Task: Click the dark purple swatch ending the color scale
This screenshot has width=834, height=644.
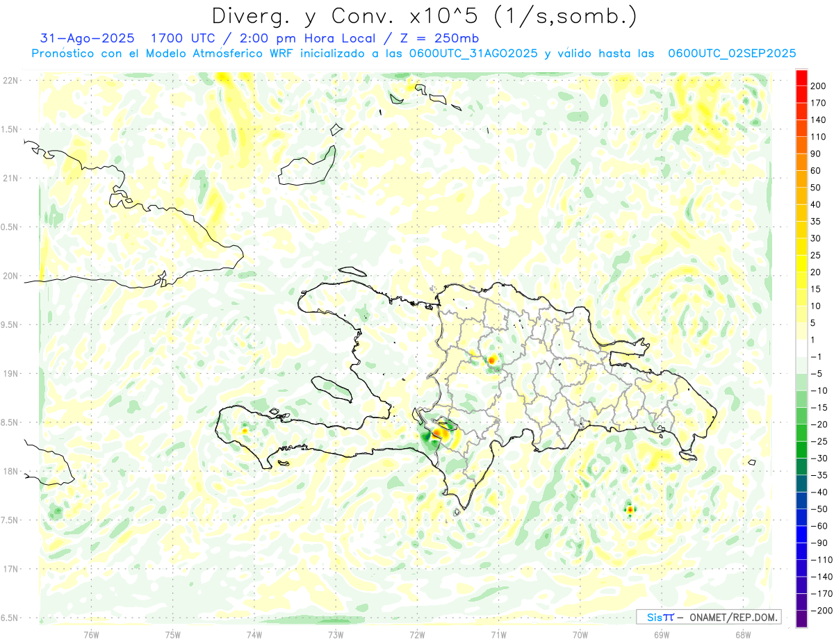Action: pos(802,619)
